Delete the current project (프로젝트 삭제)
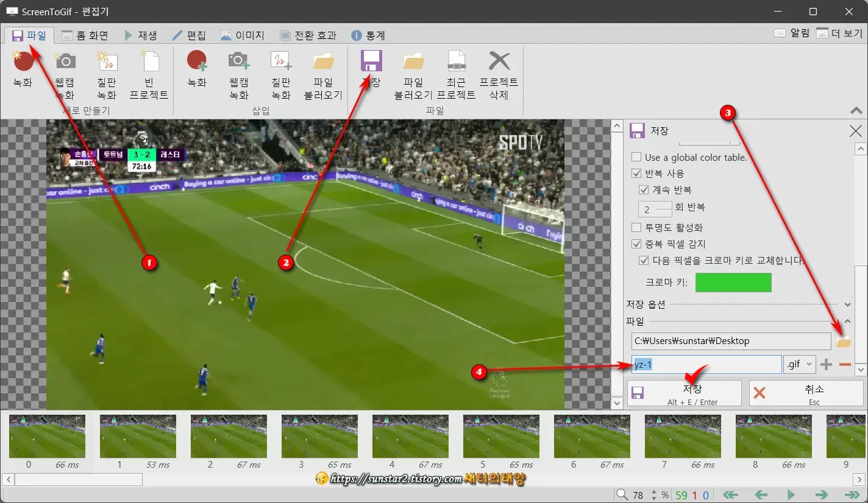Screen dimensions: 868x503 point(499,73)
